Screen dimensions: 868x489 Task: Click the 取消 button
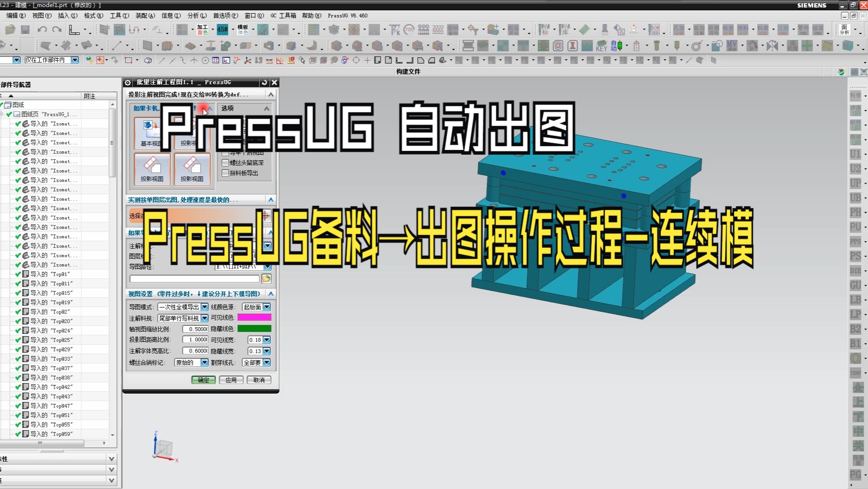[259, 380]
